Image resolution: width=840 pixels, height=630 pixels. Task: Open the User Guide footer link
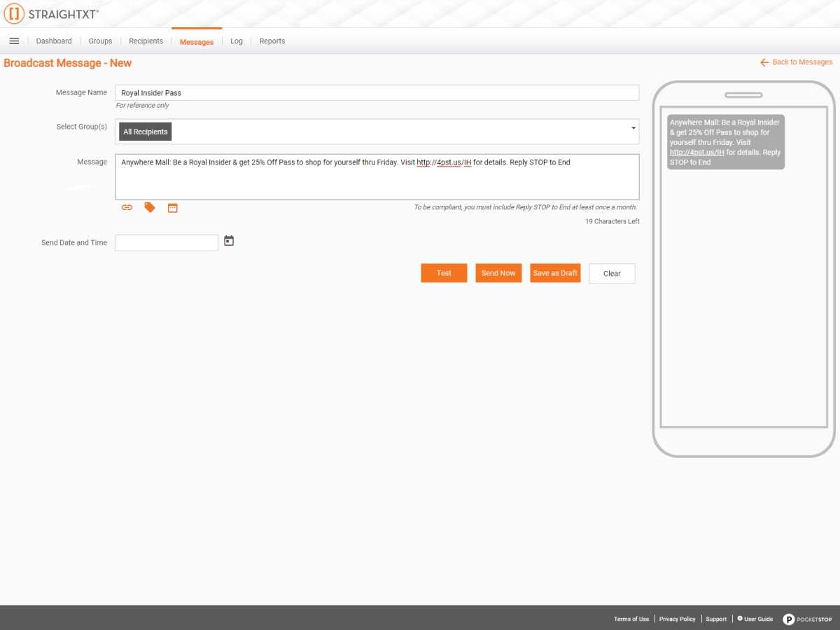point(755,619)
